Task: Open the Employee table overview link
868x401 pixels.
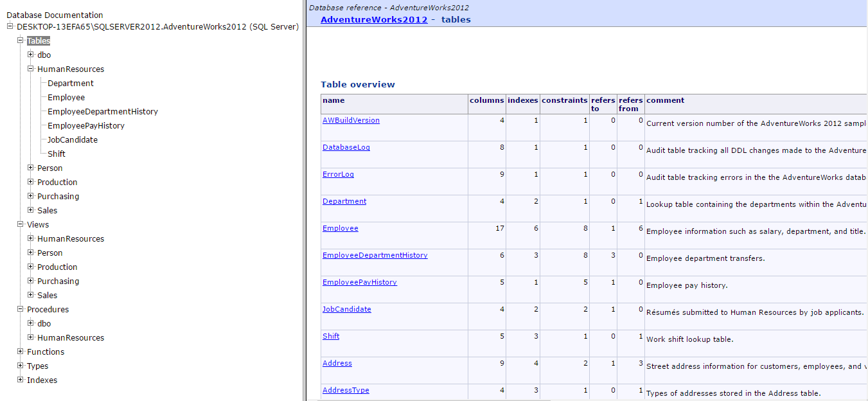Action: pyautogui.click(x=340, y=227)
